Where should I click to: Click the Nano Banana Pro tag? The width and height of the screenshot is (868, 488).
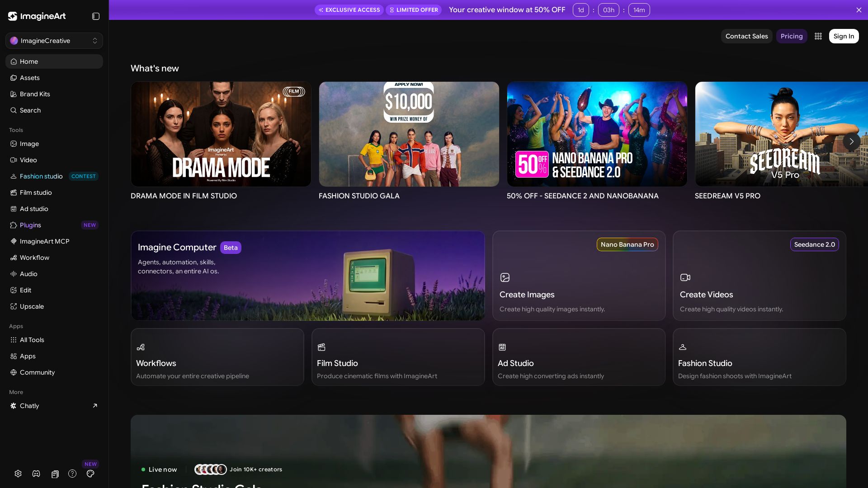[627, 244]
